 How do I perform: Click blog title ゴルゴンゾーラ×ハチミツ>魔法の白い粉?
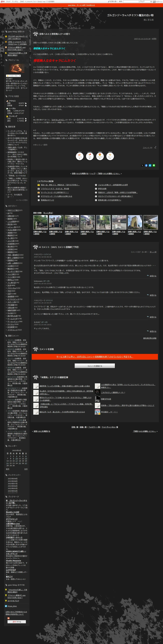click(x=130, y=15)
